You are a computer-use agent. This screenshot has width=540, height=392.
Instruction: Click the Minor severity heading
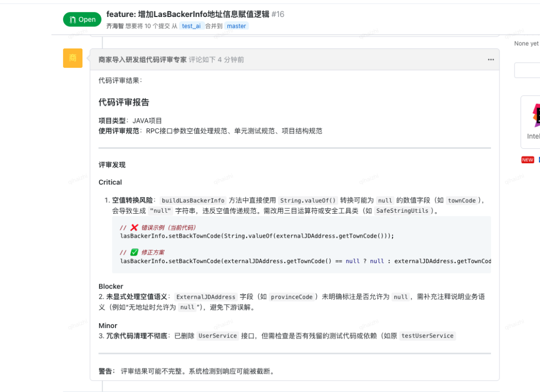click(x=108, y=326)
